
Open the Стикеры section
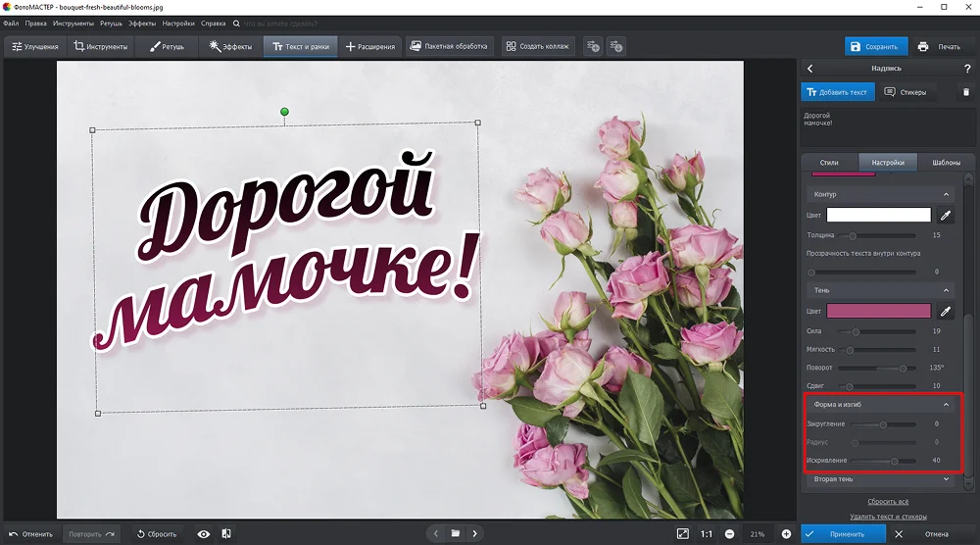tap(905, 92)
